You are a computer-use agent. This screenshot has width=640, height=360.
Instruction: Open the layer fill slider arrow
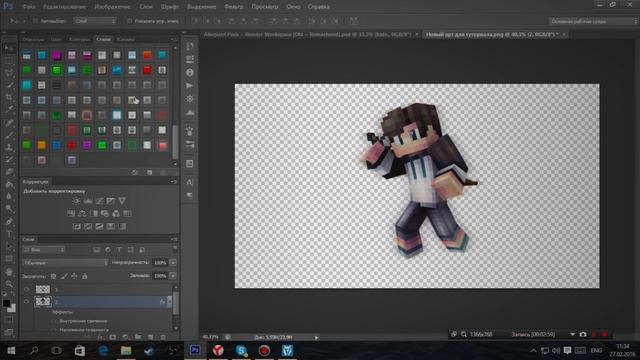tap(173, 276)
